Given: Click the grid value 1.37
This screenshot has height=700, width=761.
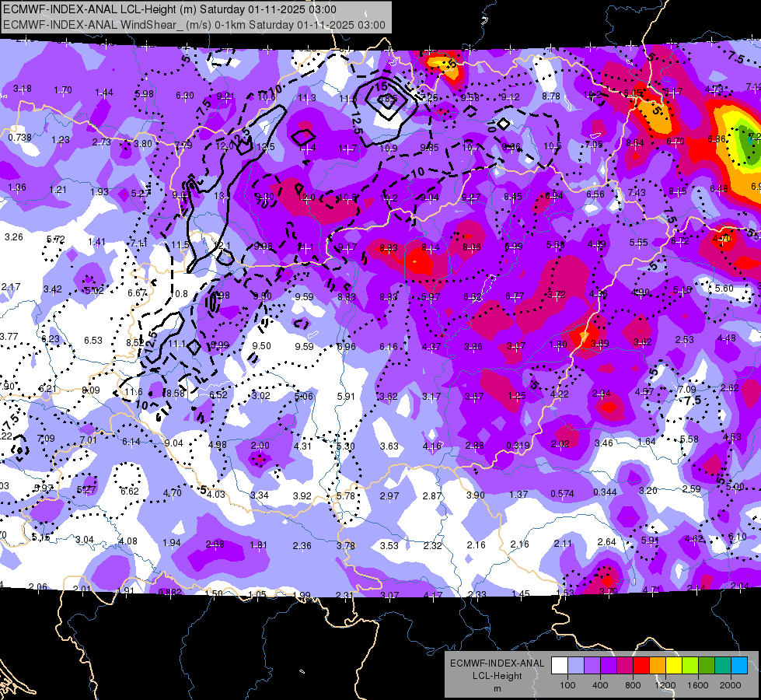Looking at the screenshot, I should pyautogui.click(x=518, y=494).
